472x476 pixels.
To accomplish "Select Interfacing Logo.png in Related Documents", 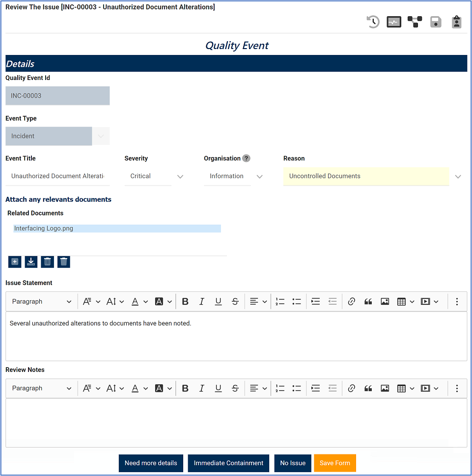I will [117, 228].
